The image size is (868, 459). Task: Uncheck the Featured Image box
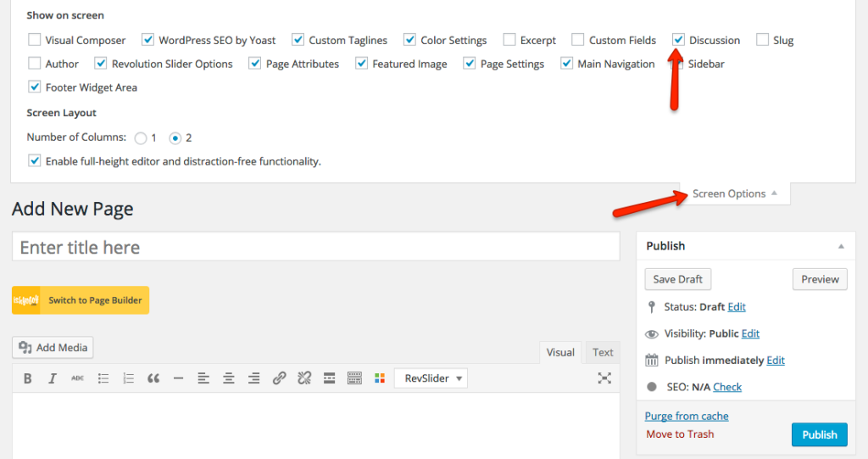tap(361, 64)
